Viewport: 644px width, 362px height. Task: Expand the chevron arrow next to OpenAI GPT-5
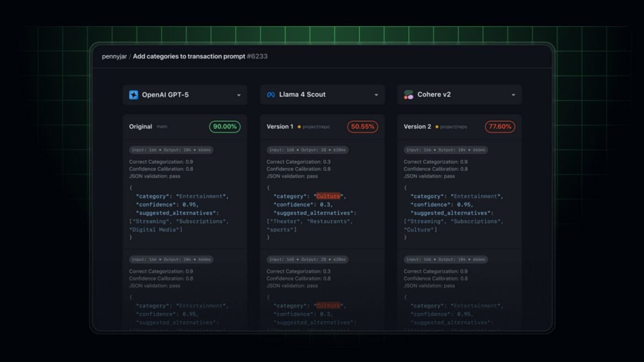tap(239, 95)
